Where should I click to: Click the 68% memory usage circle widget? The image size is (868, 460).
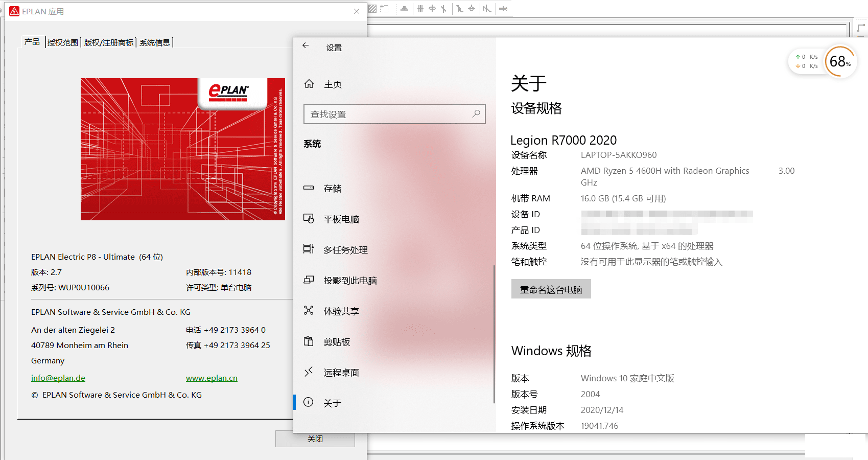pos(840,61)
